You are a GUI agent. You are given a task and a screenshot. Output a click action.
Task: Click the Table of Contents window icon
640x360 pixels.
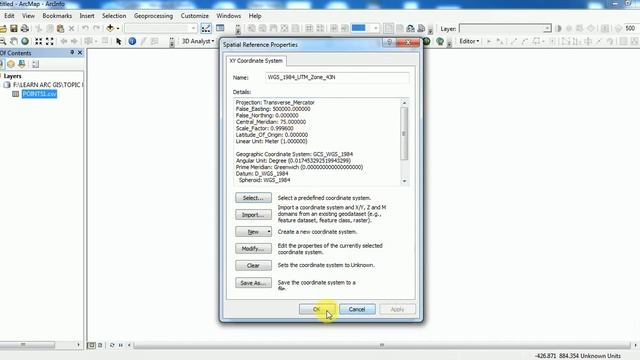pos(220,28)
